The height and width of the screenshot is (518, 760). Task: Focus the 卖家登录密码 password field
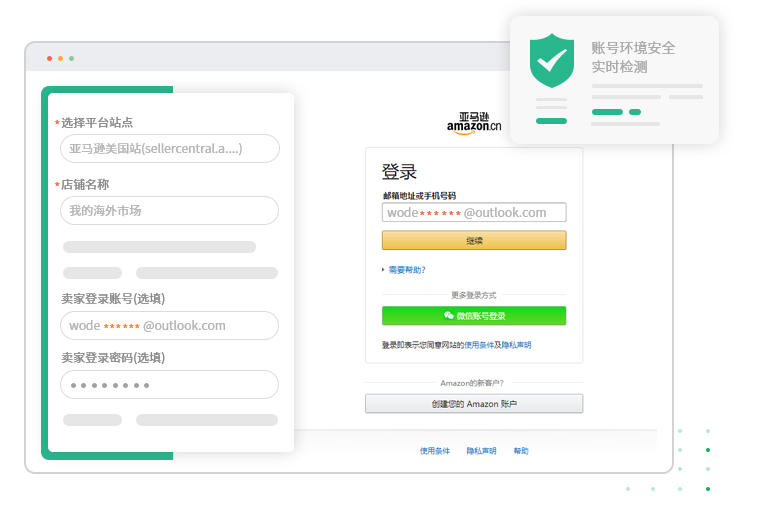pos(170,385)
